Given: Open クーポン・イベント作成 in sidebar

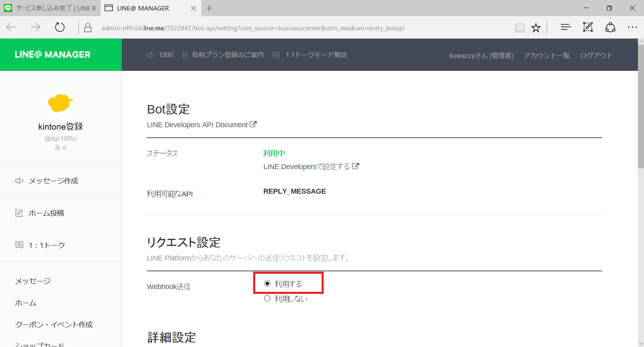Looking at the screenshot, I should [54, 324].
